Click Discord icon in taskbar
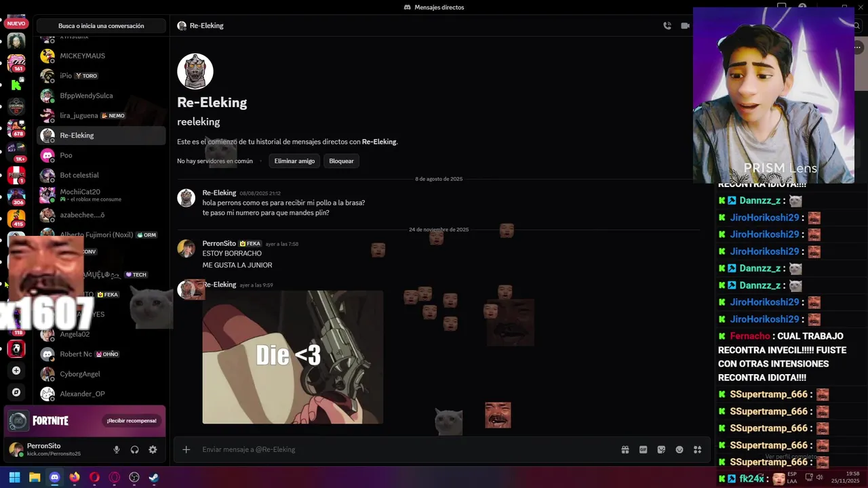This screenshot has height=488, width=868. [x=54, y=477]
